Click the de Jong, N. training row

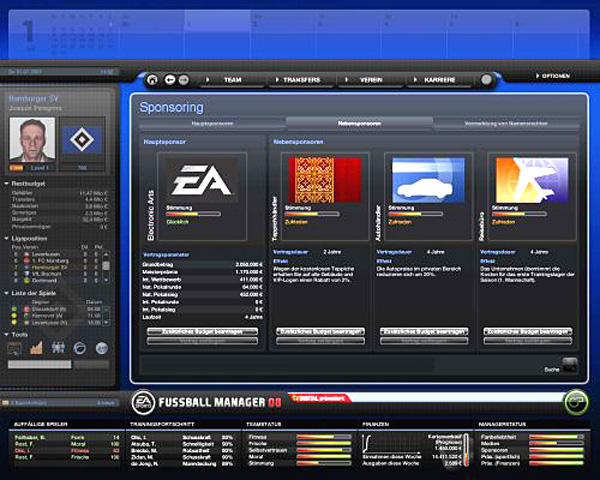pyautogui.click(x=182, y=464)
